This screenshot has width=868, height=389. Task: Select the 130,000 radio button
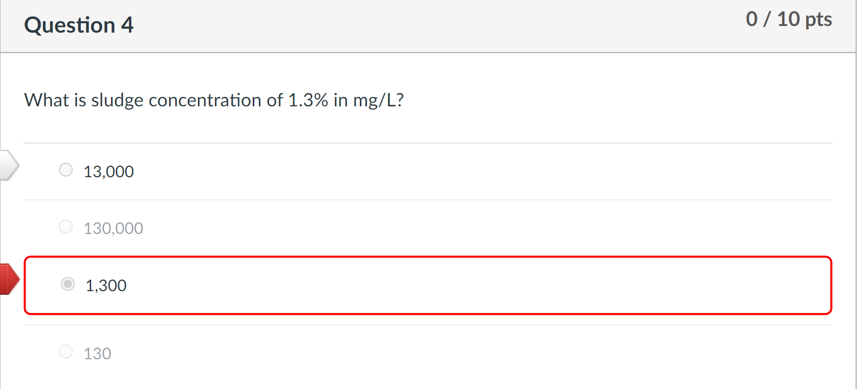(x=66, y=226)
